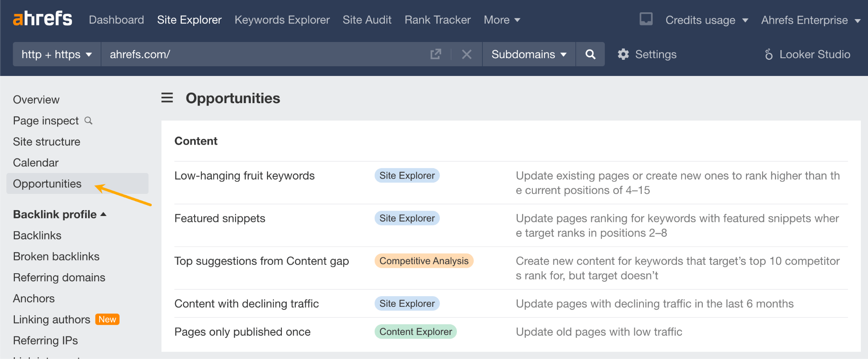The height and width of the screenshot is (359, 868).
Task: Open URL in new tab icon
Action: (436, 54)
